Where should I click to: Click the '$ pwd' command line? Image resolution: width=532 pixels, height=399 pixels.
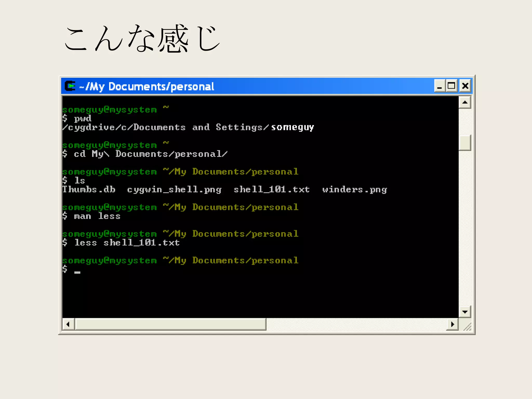pos(77,118)
